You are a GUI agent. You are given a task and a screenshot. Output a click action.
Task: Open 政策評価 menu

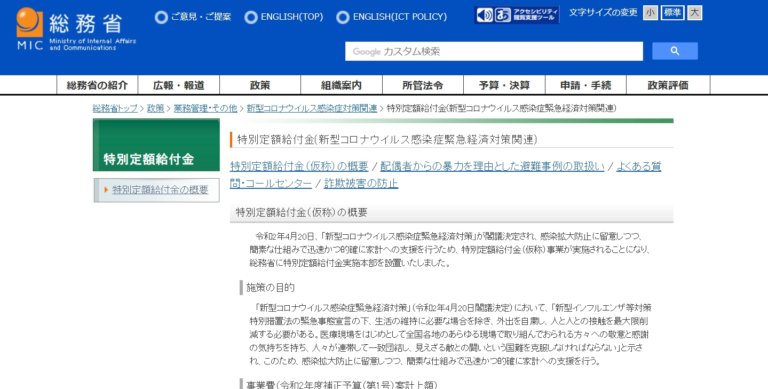click(x=668, y=85)
